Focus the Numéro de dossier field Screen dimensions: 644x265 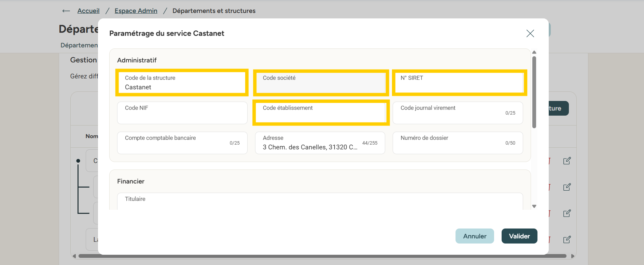[x=458, y=143]
